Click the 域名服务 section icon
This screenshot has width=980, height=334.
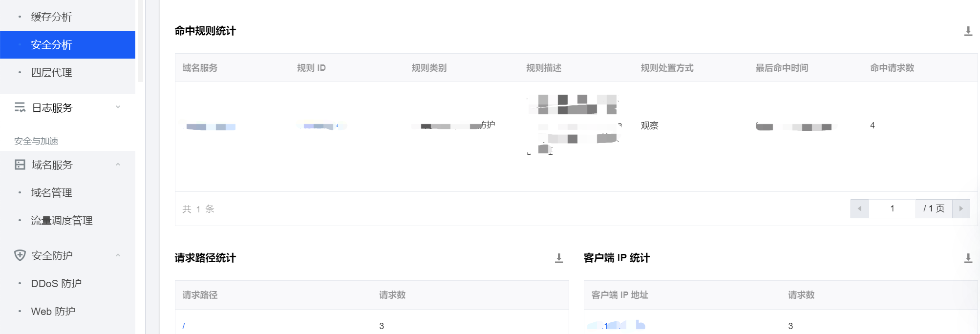pyautogui.click(x=20, y=165)
